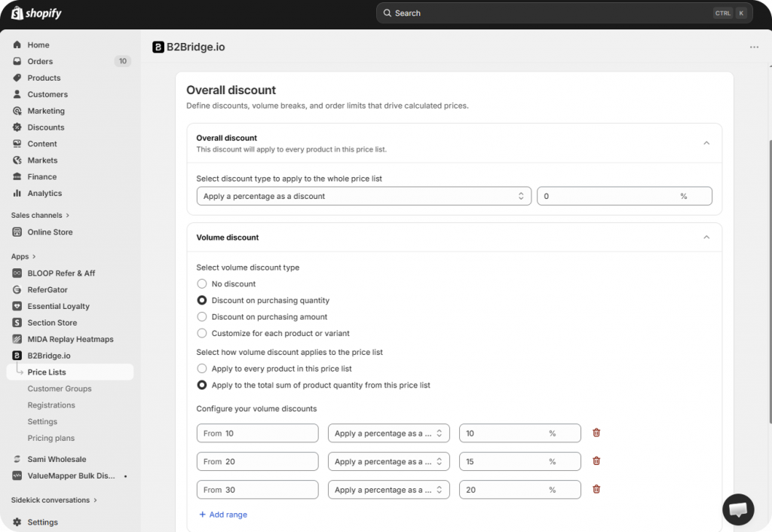772x532 pixels.
Task: Click the Shopify logo
Action: tap(36, 14)
